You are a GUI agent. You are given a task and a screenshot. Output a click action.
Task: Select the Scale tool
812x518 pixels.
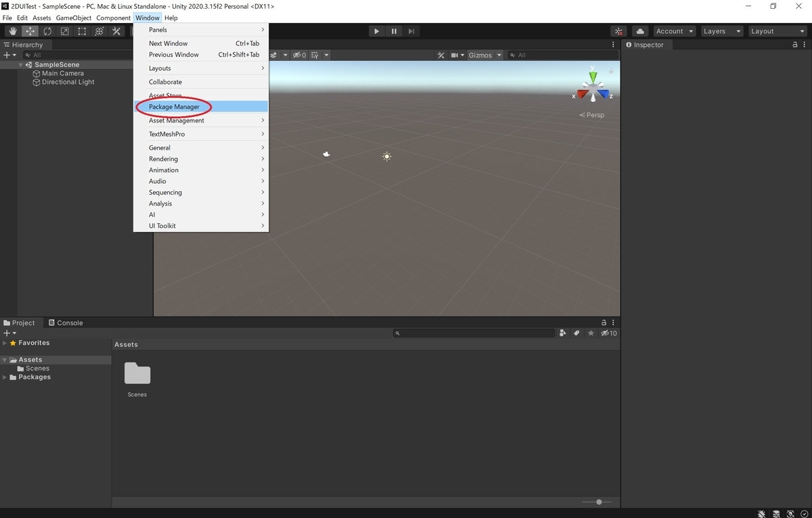click(64, 31)
